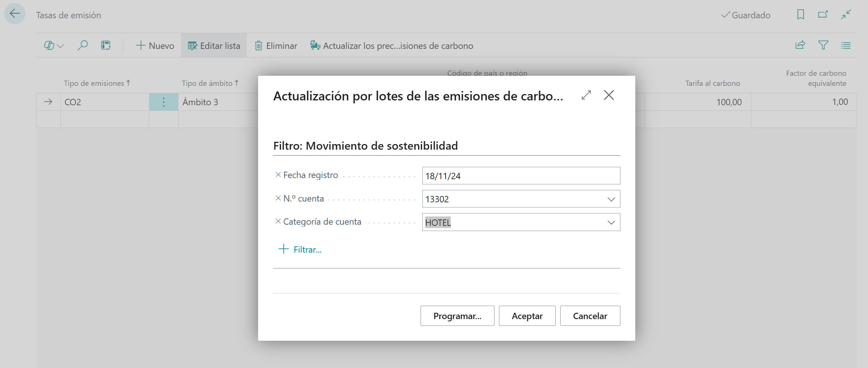Click the 1,00 factor cell
The height and width of the screenshot is (368, 868).
(804, 102)
